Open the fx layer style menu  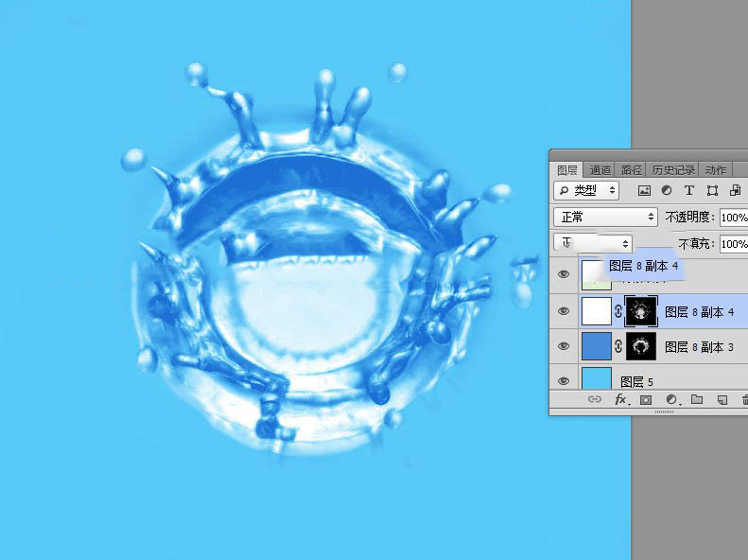[620, 400]
